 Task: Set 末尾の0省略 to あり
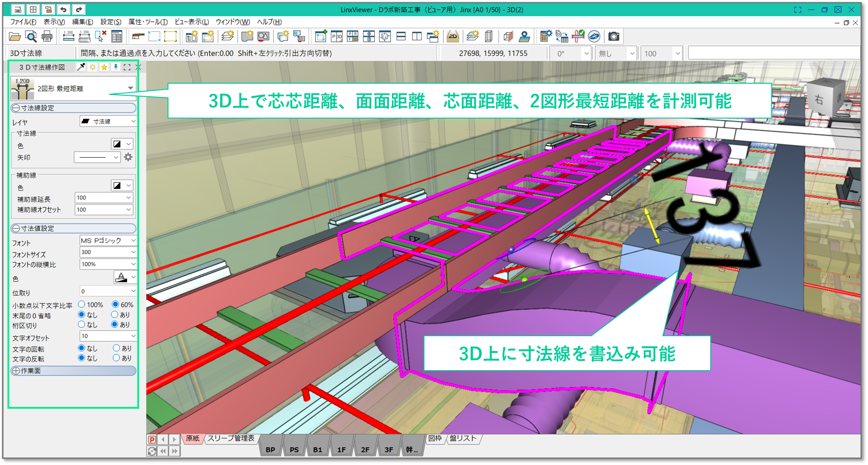click(x=115, y=315)
